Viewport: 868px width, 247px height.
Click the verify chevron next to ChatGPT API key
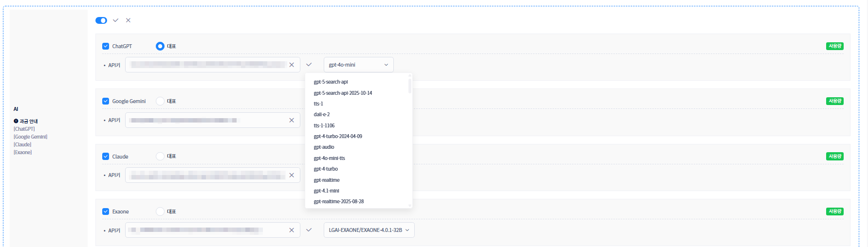coord(309,65)
